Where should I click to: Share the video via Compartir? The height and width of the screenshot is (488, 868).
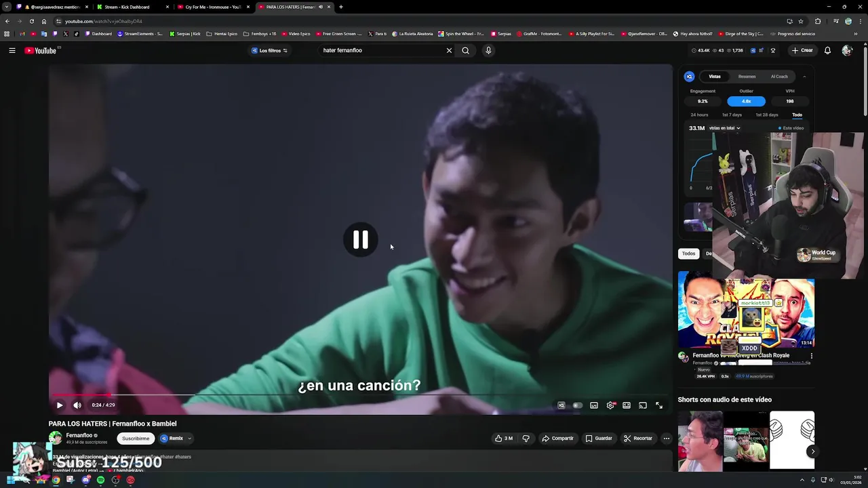557,439
